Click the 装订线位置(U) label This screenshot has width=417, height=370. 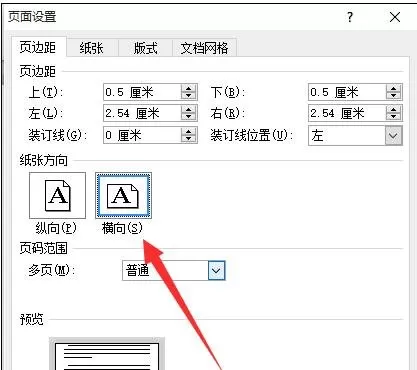(x=252, y=135)
